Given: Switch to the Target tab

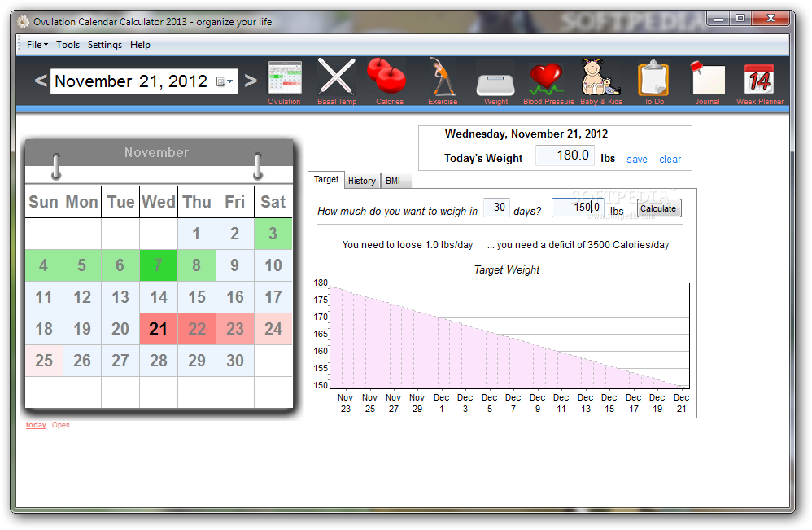Looking at the screenshot, I should pos(325,180).
